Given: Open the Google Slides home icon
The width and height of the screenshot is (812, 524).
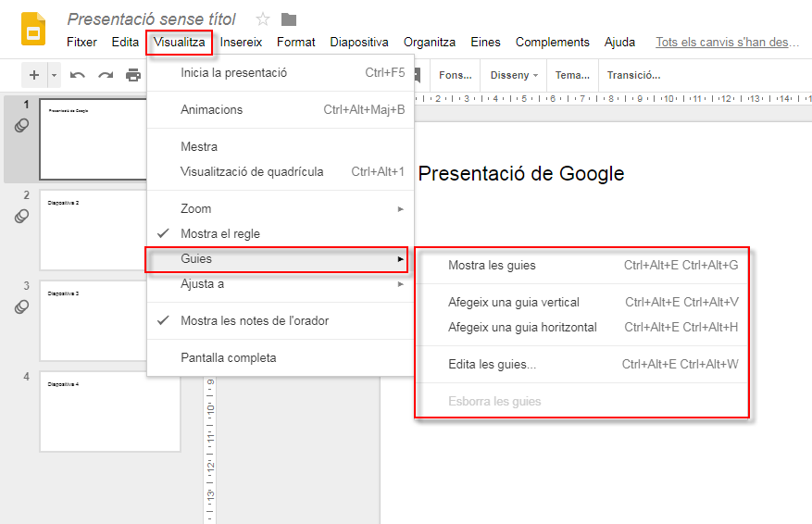Looking at the screenshot, I should [x=33, y=29].
